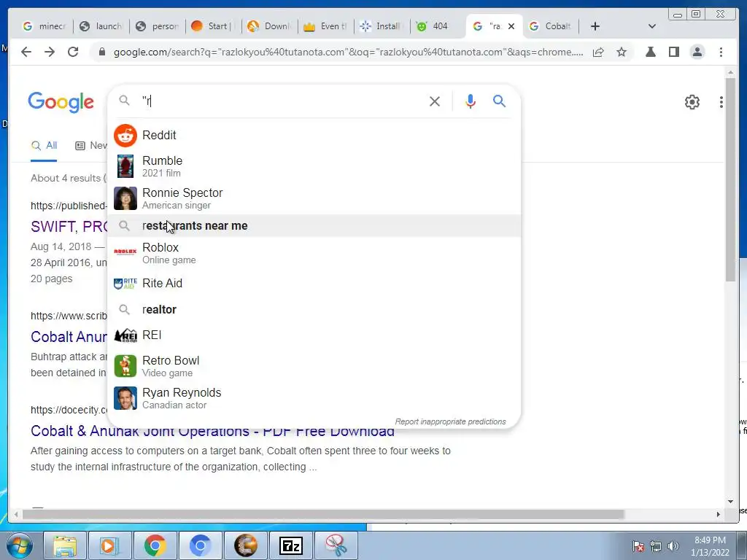
Task: Open Chrome profile avatar menu
Action: tap(697, 52)
